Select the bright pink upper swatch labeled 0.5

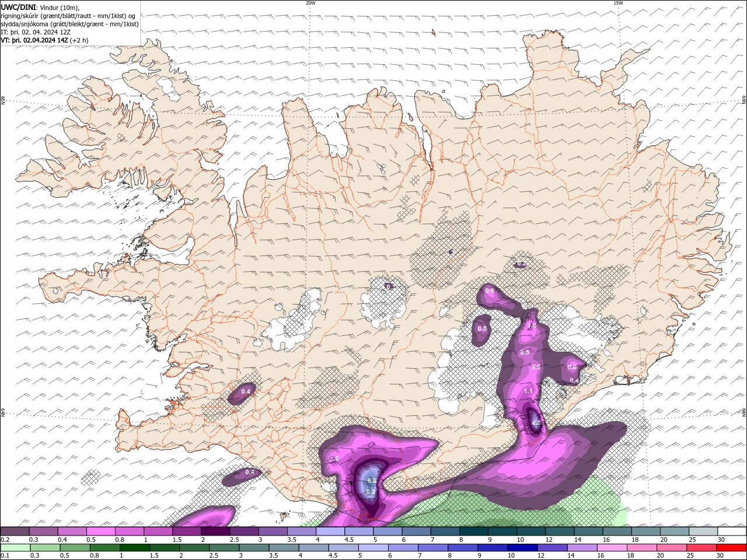coord(100,531)
